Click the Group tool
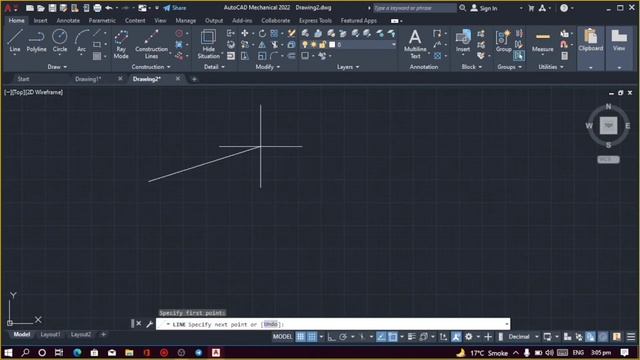Screen dimensions: 640x360 tap(503, 41)
